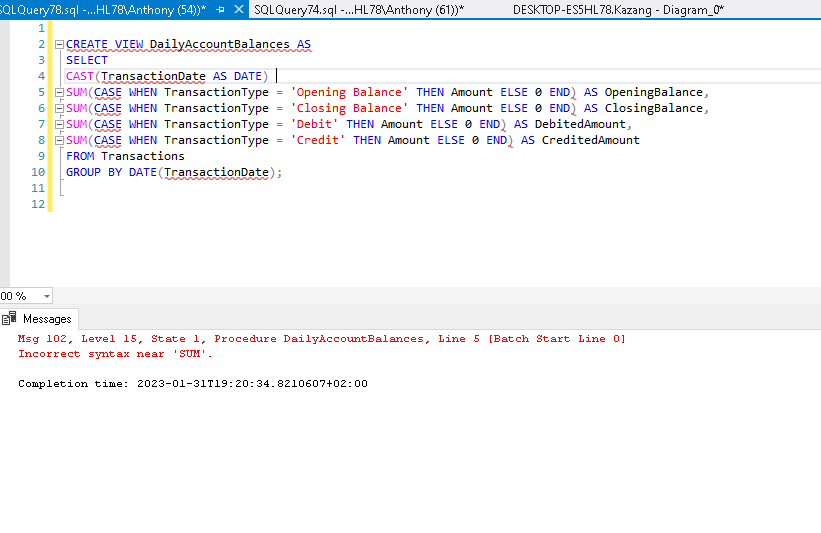Click the 'Opening Balance' string literal
821x533 pixels.
tap(349, 92)
